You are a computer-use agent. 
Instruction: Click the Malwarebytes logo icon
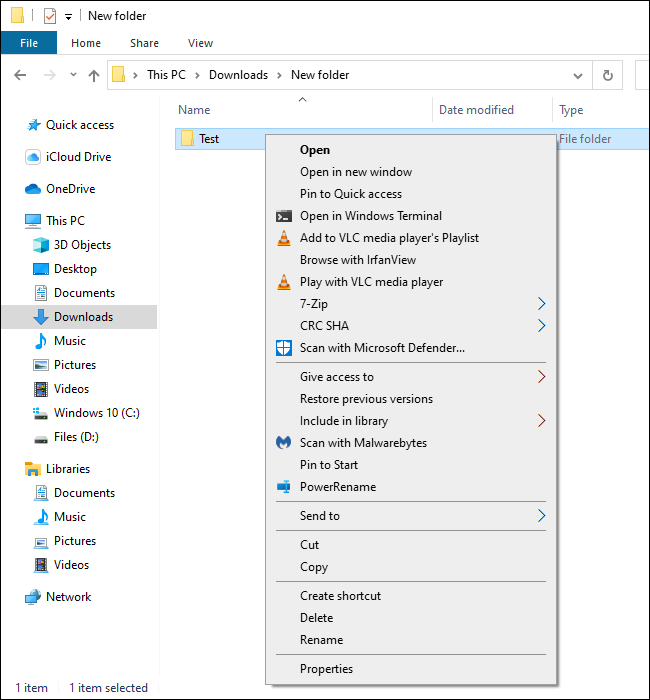(284, 443)
